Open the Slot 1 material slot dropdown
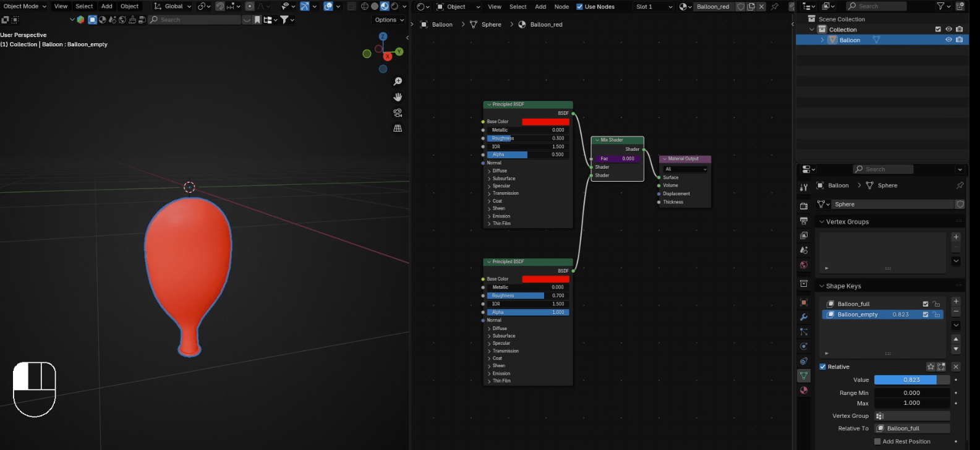This screenshot has width=980, height=450. click(x=654, y=7)
